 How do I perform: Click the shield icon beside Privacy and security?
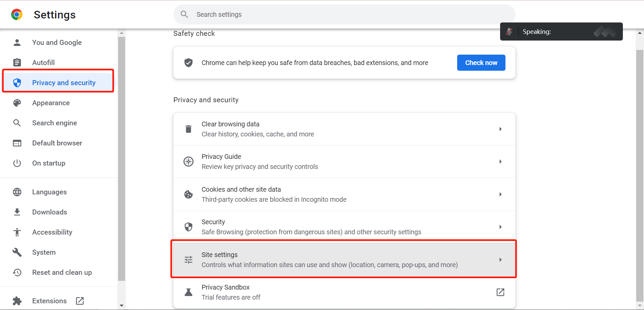click(17, 83)
